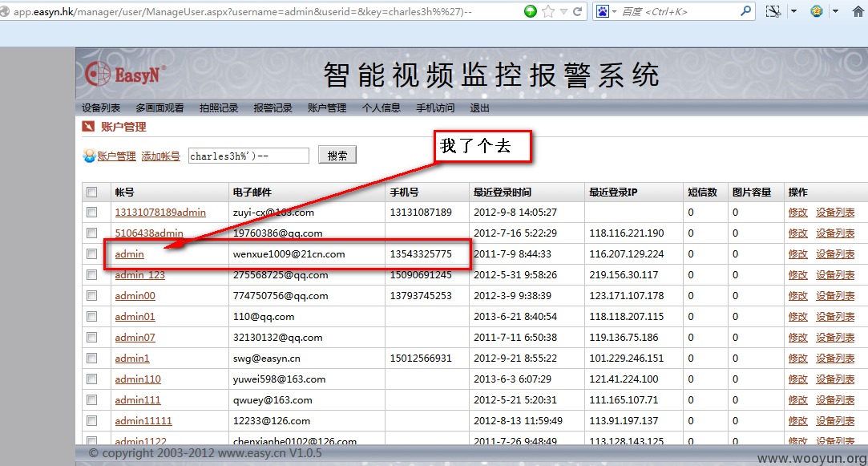Click 修改 for the admin row
The width and height of the screenshot is (868, 466).
coord(797,254)
